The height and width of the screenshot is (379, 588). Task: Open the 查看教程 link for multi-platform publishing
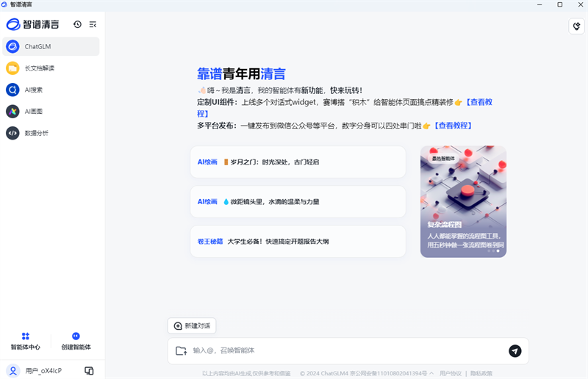452,126
